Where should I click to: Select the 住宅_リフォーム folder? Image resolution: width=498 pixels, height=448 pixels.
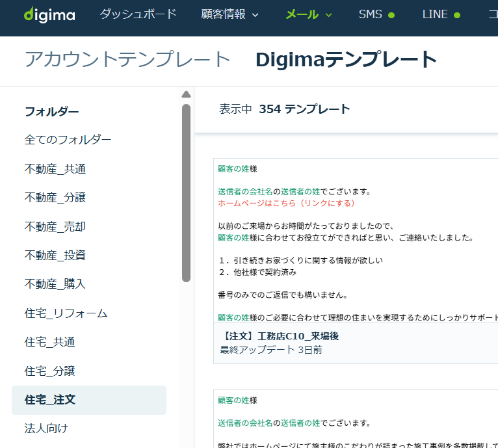pos(66,313)
